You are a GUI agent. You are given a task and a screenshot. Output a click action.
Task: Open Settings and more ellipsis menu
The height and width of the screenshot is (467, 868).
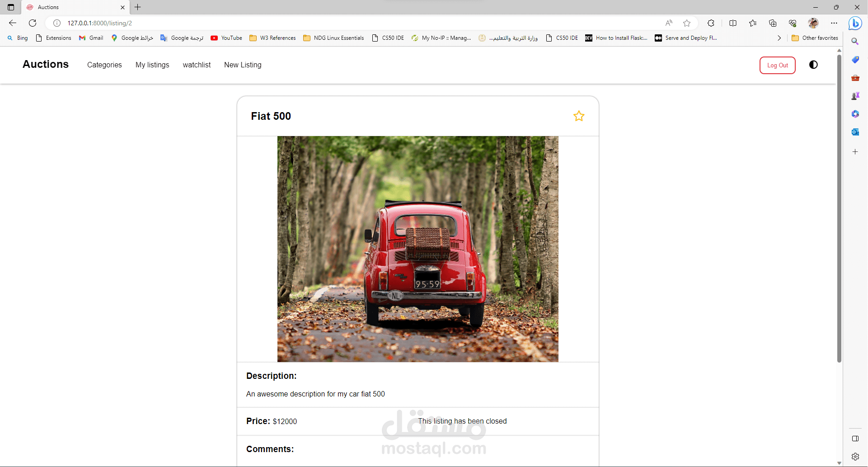coord(834,23)
